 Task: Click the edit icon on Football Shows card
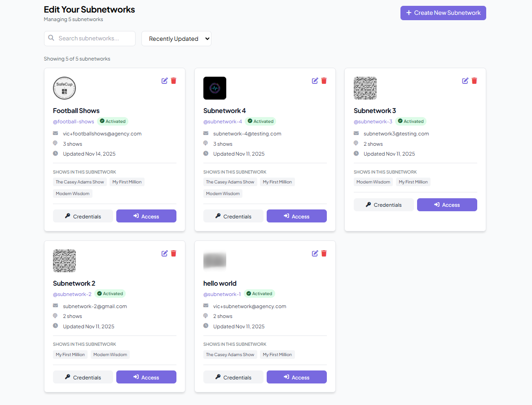pyautogui.click(x=165, y=81)
